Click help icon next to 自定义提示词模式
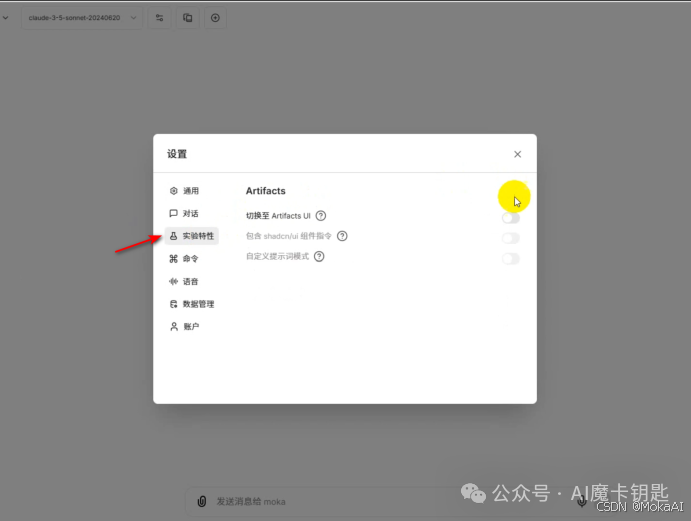The height and width of the screenshot is (521, 691). click(x=319, y=257)
